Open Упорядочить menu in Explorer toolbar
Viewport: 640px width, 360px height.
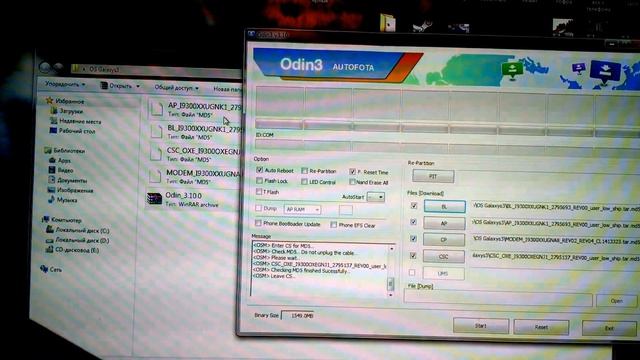65,84
